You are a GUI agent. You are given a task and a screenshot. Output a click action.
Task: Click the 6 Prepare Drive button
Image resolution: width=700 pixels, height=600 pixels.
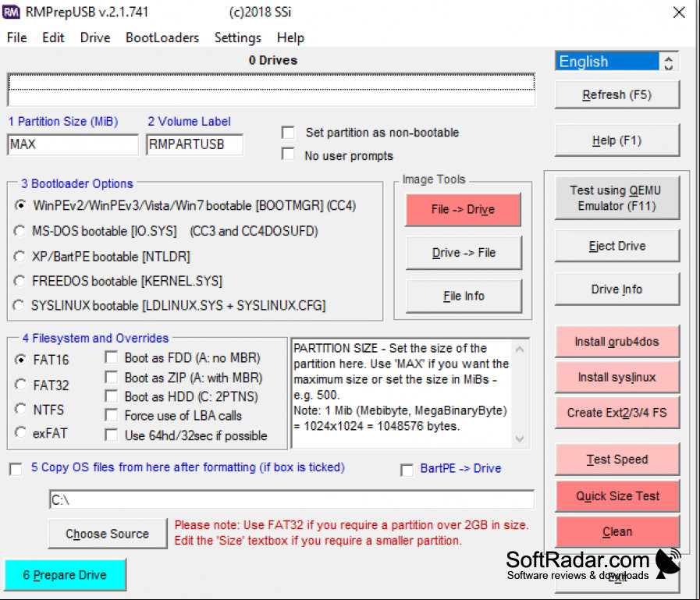click(x=66, y=574)
